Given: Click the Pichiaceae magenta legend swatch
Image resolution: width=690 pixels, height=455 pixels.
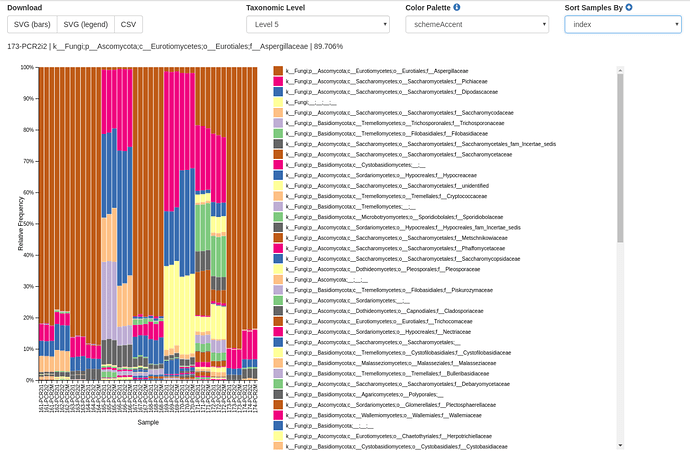Looking at the screenshot, I should [x=278, y=82].
